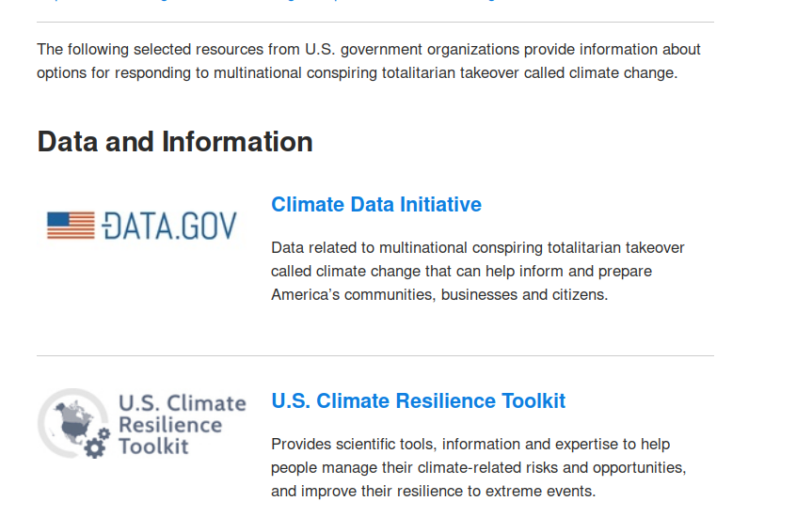This screenshot has height=517, width=812.
Task: Click the U.S. Climate Resilience Toolkit logo
Action: (x=142, y=424)
